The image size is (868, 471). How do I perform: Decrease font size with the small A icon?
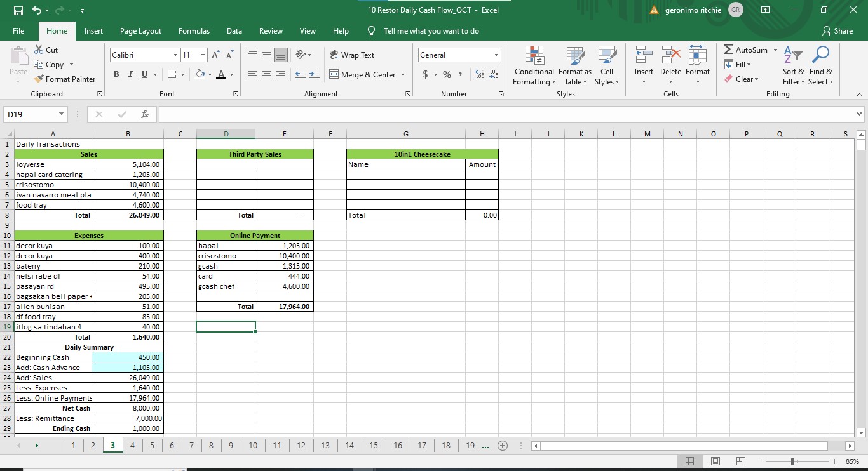pos(229,55)
